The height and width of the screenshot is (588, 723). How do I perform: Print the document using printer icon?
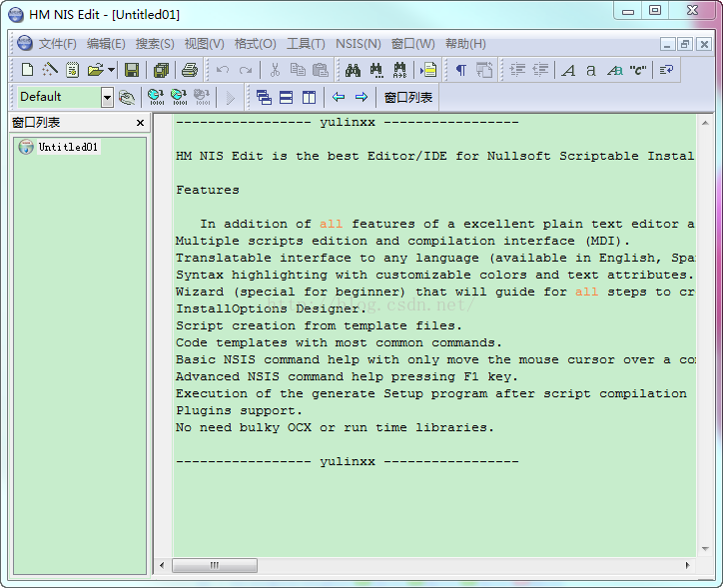pyautogui.click(x=190, y=70)
